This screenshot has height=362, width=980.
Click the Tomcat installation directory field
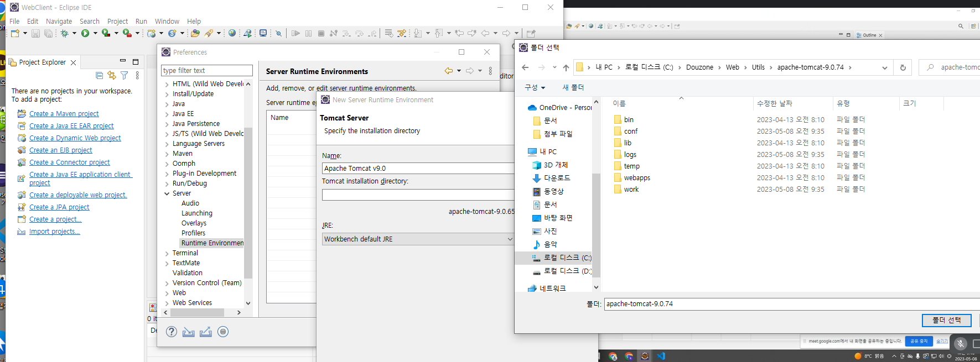coord(418,195)
